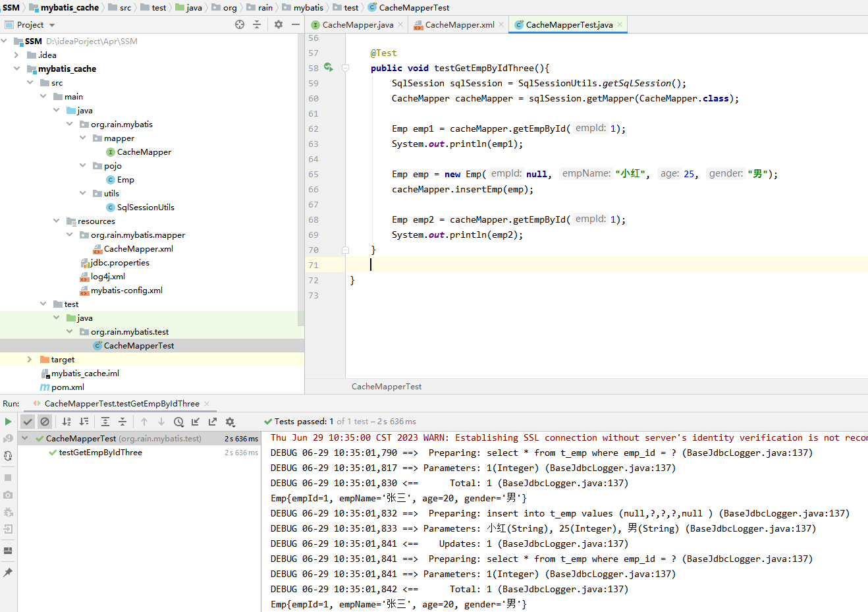Sort test results by duration

tap(84, 422)
